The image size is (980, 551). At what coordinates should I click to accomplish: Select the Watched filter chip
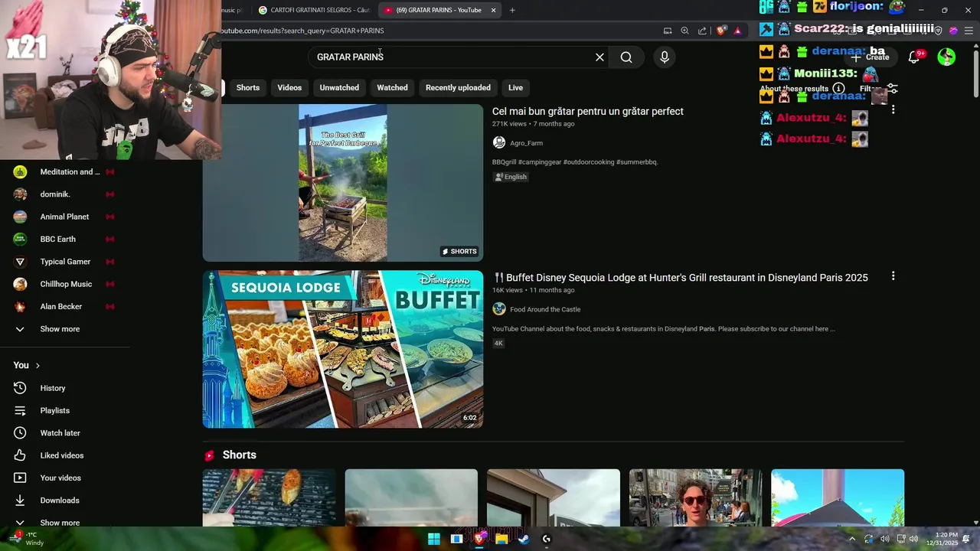(392, 87)
